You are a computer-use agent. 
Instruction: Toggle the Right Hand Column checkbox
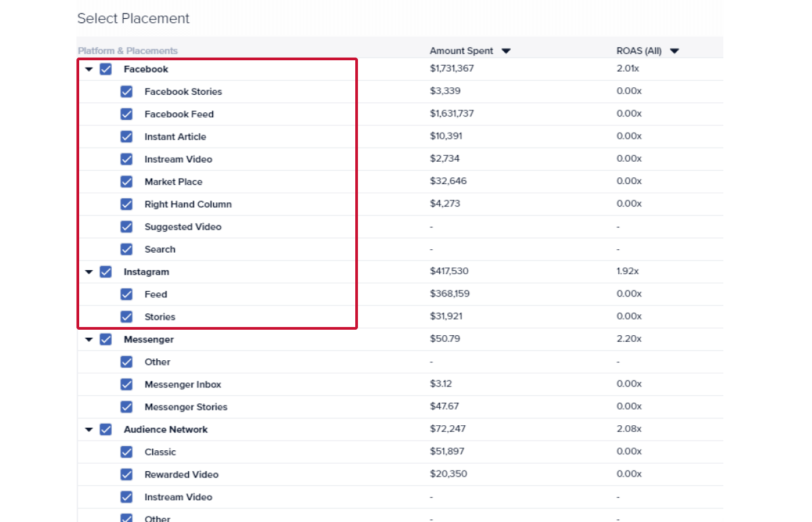(127, 204)
